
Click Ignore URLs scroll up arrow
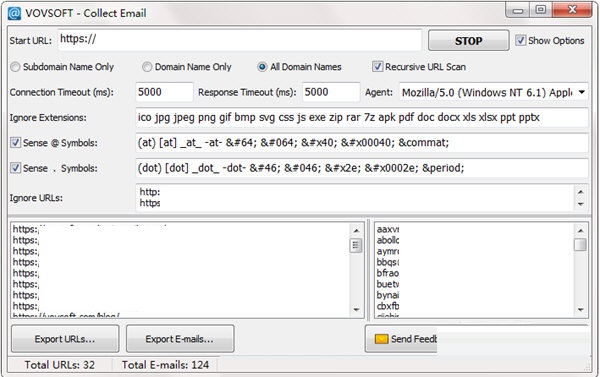point(580,192)
